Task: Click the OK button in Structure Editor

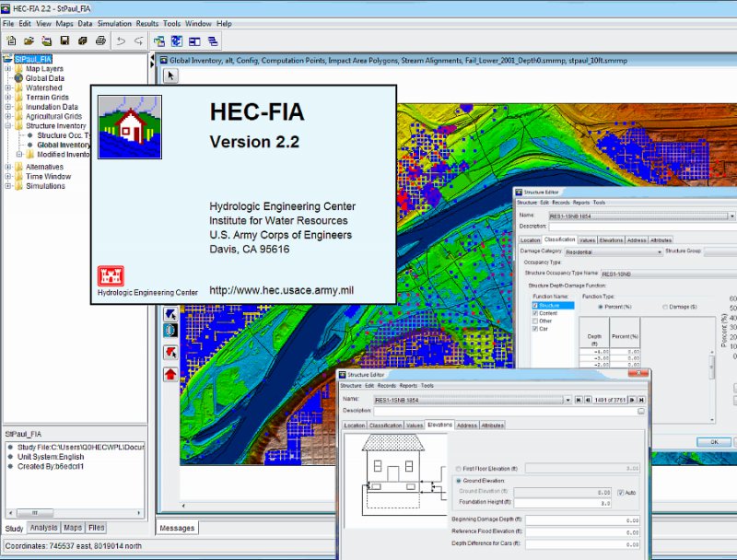Action: (714, 442)
